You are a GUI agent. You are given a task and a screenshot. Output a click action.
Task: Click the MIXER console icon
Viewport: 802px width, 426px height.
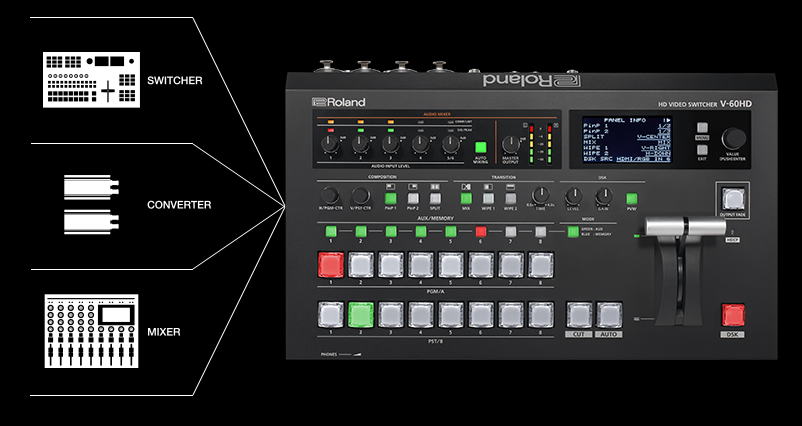coord(92,331)
